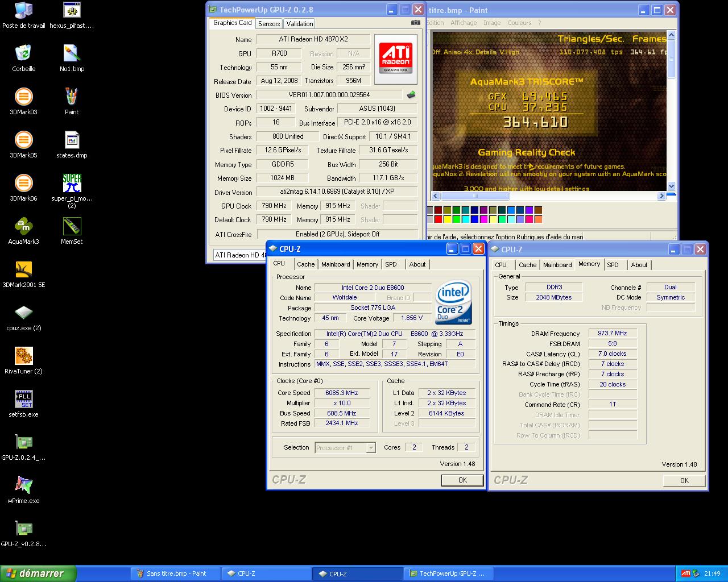This screenshot has width=728, height=582.
Task: Click the system tray clock showing 21:49
Action: [712, 573]
